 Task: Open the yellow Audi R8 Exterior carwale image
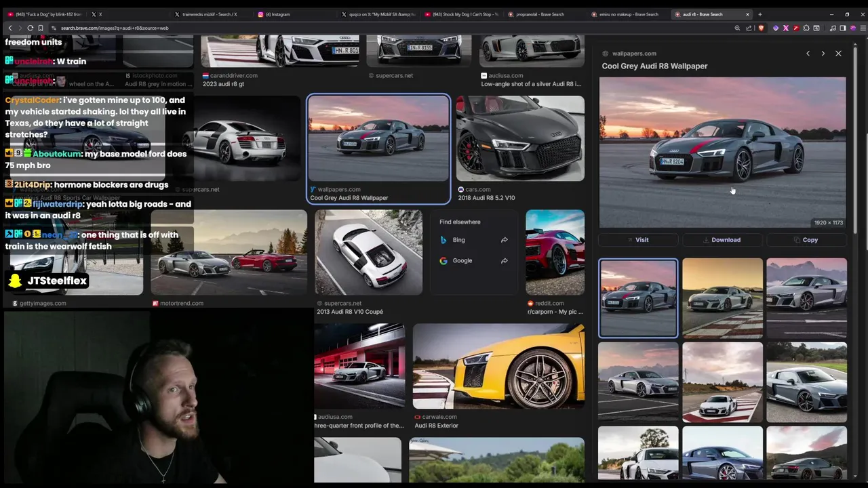(x=498, y=366)
